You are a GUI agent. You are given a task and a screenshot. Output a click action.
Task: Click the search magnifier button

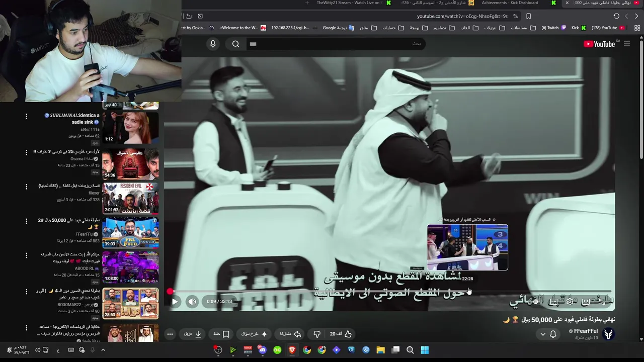click(x=236, y=44)
